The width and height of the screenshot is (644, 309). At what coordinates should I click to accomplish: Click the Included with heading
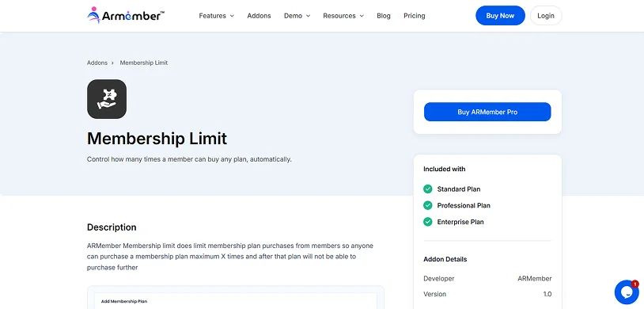(445, 169)
